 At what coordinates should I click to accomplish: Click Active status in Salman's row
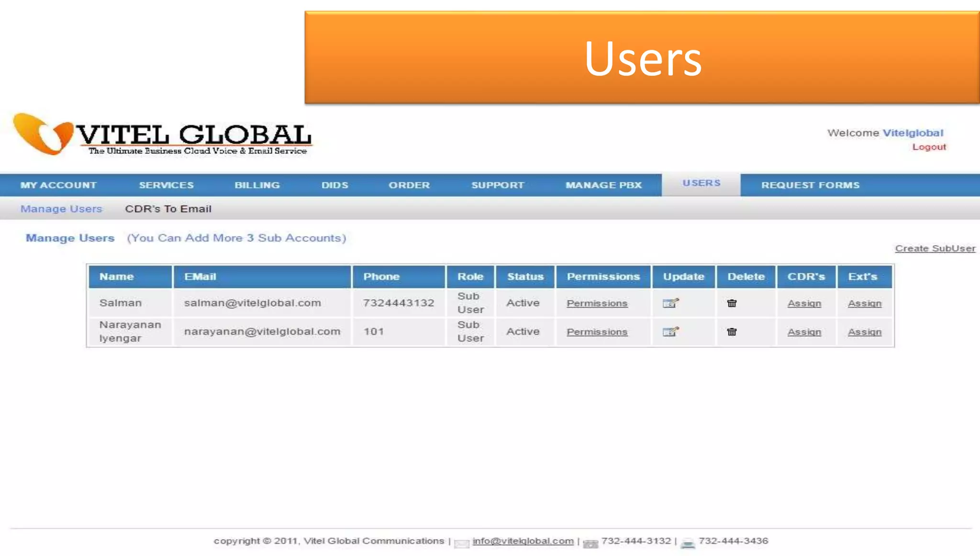pyautogui.click(x=523, y=303)
